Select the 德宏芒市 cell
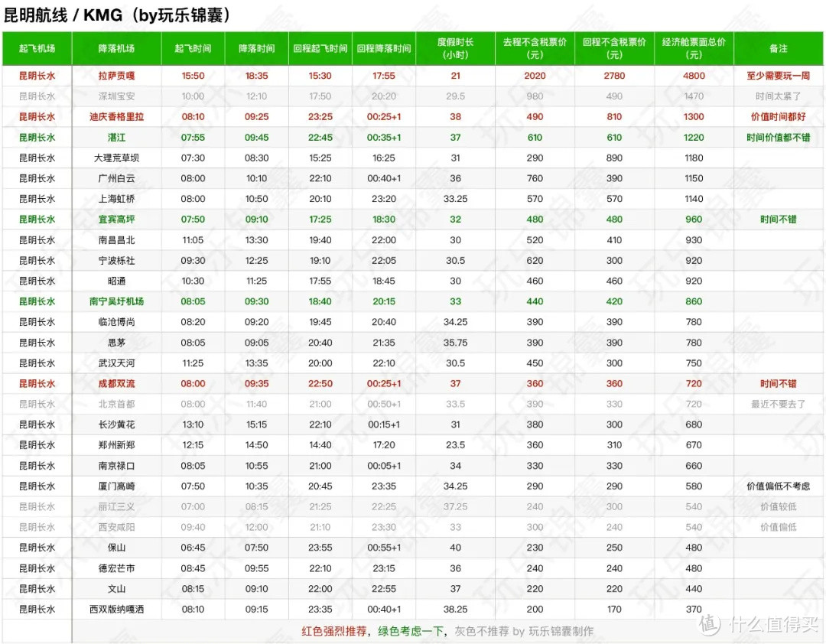The height and width of the screenshot is (644, 826). (116, 568)
